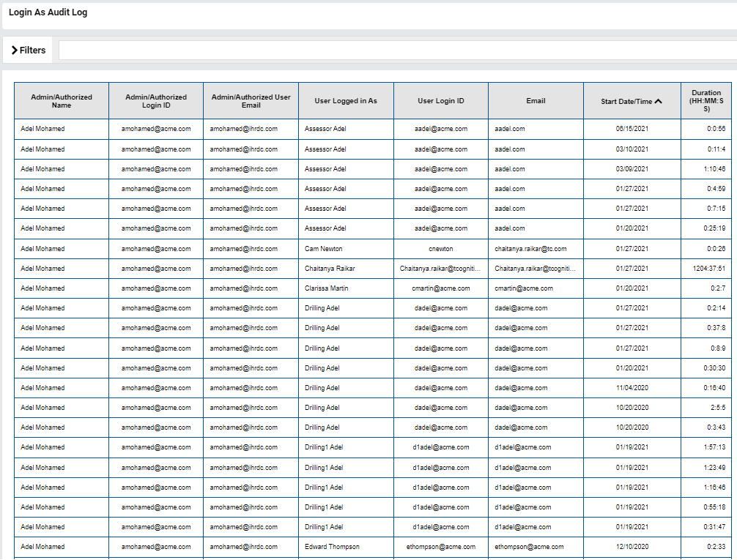Click cmartin@acme.com in the User Login ID column
The image size is (737, 560).
[x=441, y=288]
